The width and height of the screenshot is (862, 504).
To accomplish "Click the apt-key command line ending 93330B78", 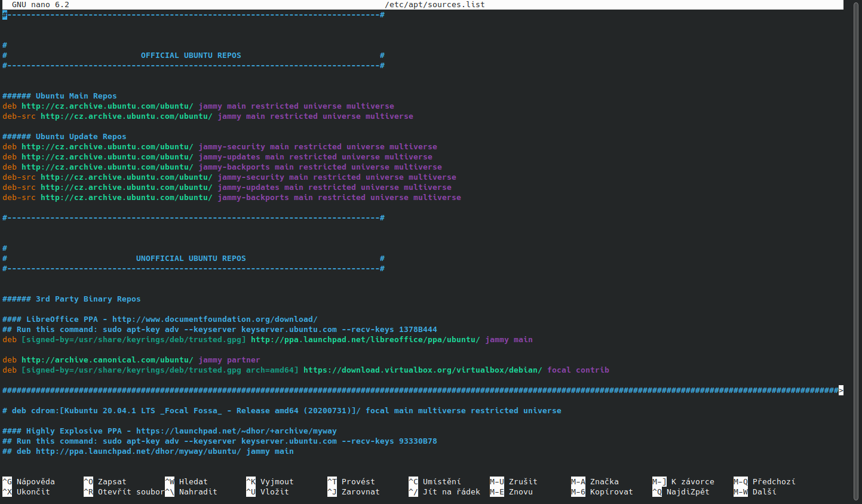I will tap(220, 441).
